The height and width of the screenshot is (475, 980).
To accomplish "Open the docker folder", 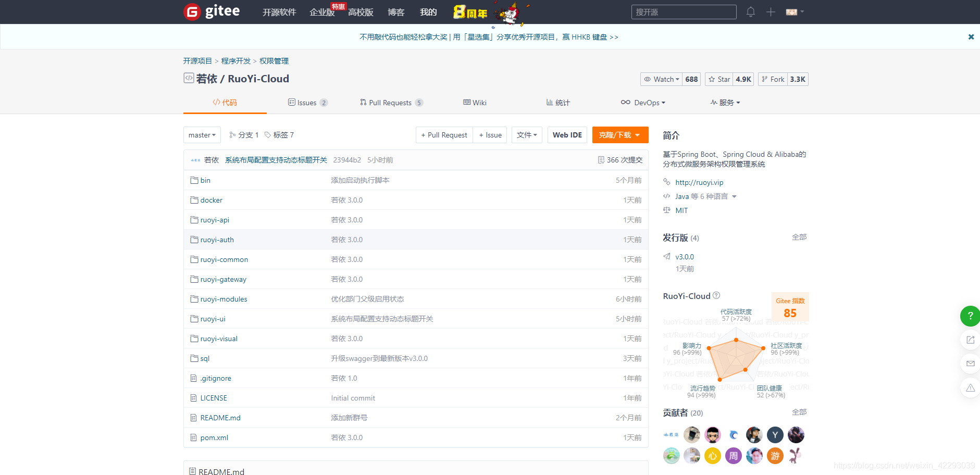I will point(211,200).
